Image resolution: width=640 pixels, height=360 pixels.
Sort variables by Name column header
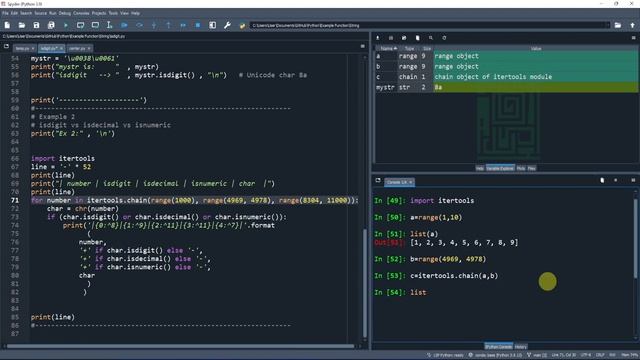388,49
